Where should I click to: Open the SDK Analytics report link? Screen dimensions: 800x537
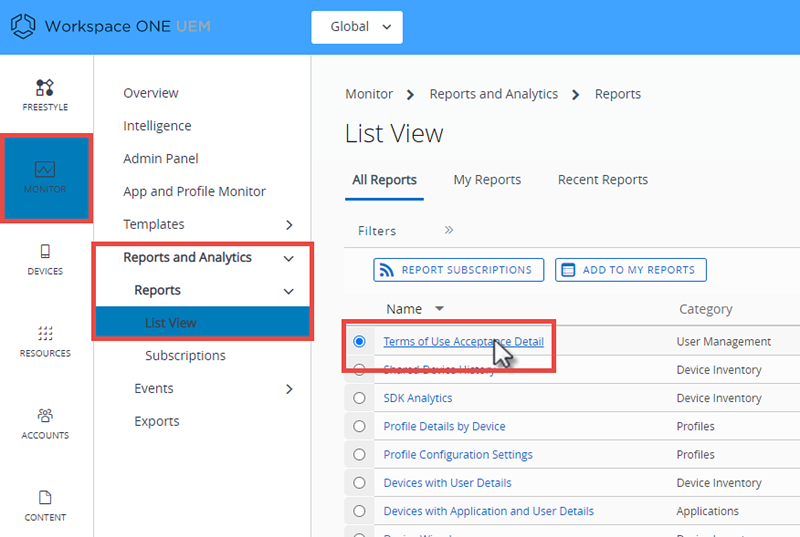click(418, 398)
